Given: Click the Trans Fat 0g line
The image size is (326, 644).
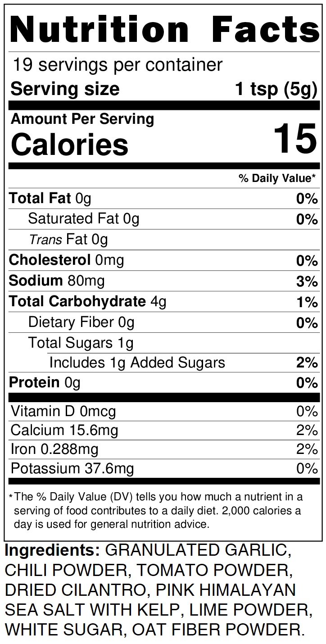Looking at the screenshot, I should click(x=68, y=240).
